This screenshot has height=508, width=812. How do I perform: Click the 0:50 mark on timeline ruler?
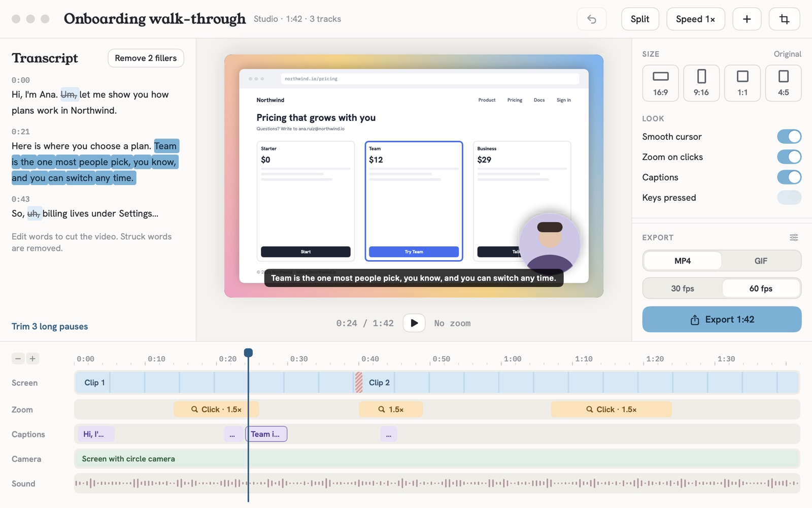coord(442,359)
